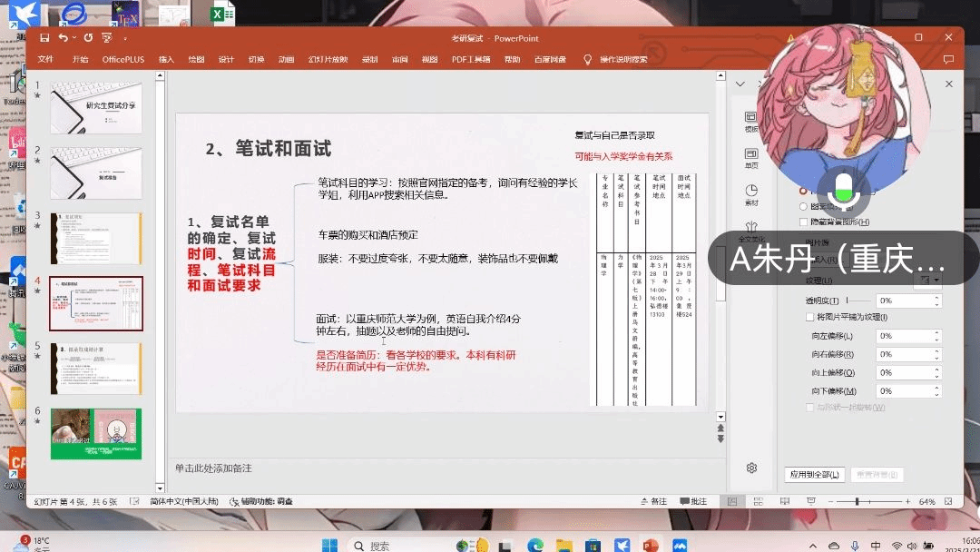This screenshot has height=552, width=980.
Task: Click the Windows Start button on taskbar
Action: (329, 545)
